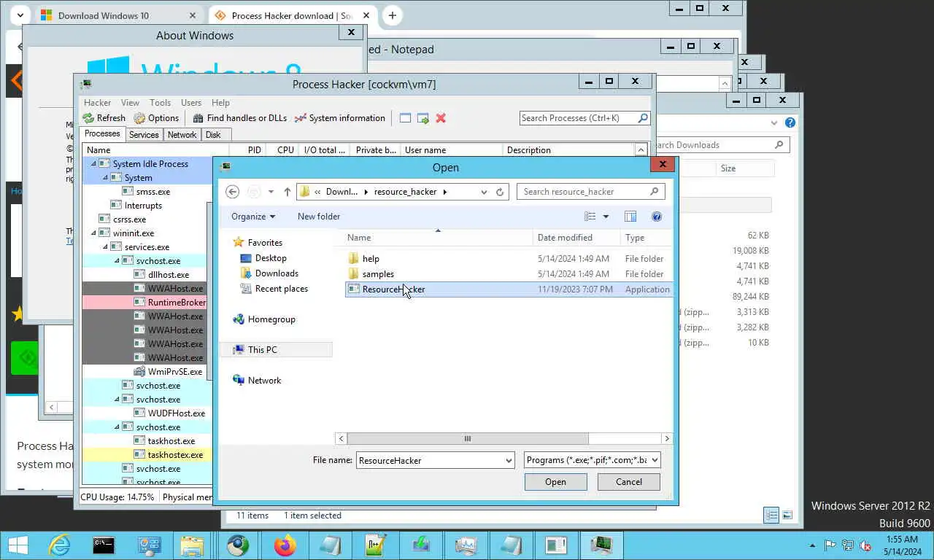Click the red X kill window icon

point(441,118)
